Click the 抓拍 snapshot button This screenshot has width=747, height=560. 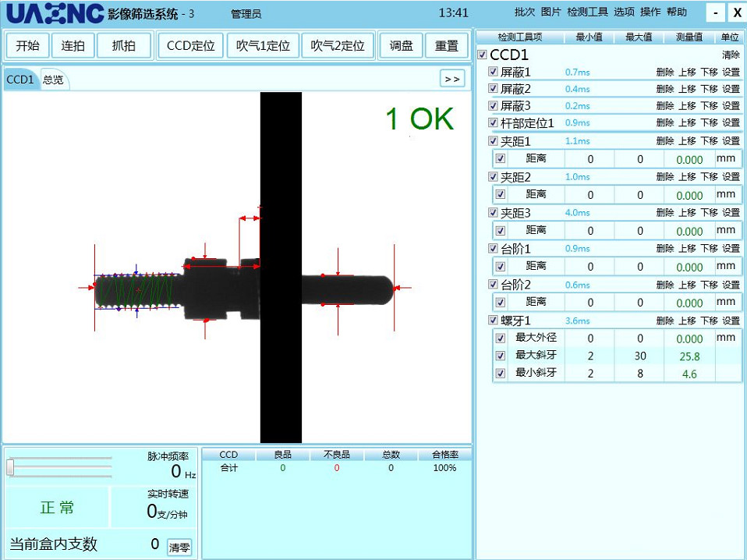[123, 46]
